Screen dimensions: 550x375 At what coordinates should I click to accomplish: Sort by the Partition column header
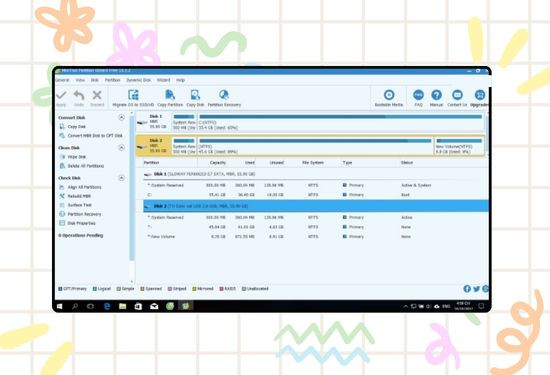[x=152, y=163]
